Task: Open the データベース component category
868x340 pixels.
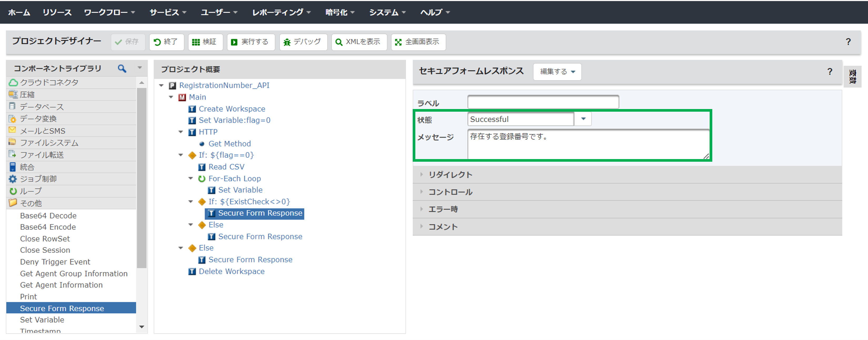Action: point(71,107)
